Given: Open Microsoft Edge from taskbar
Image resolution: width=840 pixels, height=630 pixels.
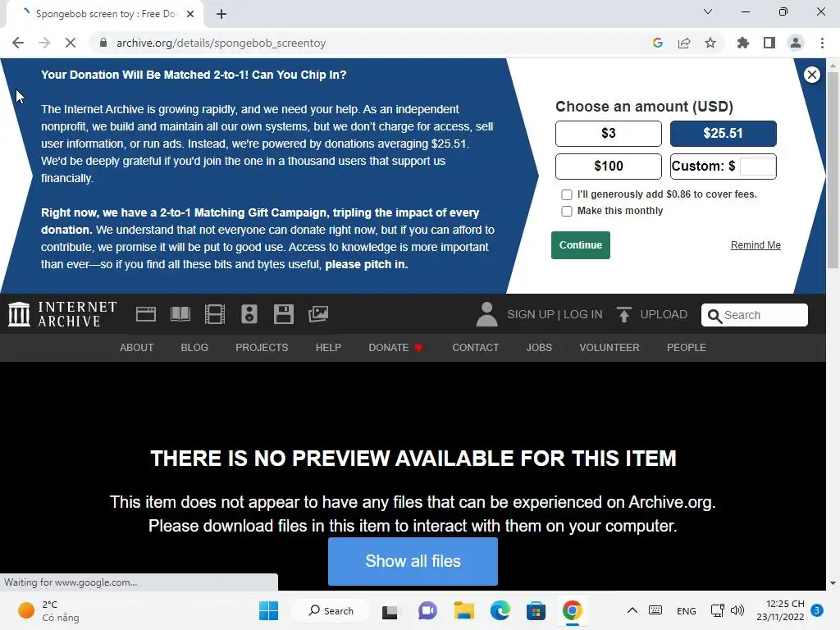Looking at the screenshot, I should tap(500, 610).
